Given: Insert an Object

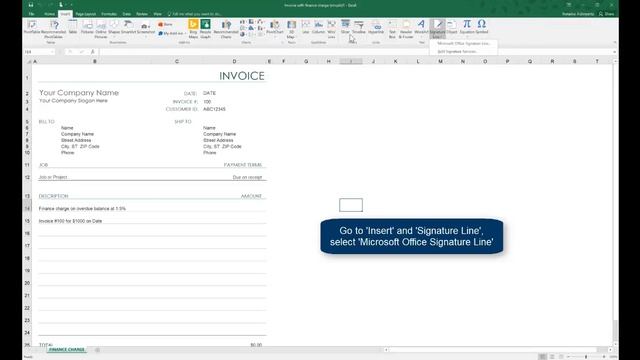Looking at the screenshot, I should point(452,27).
